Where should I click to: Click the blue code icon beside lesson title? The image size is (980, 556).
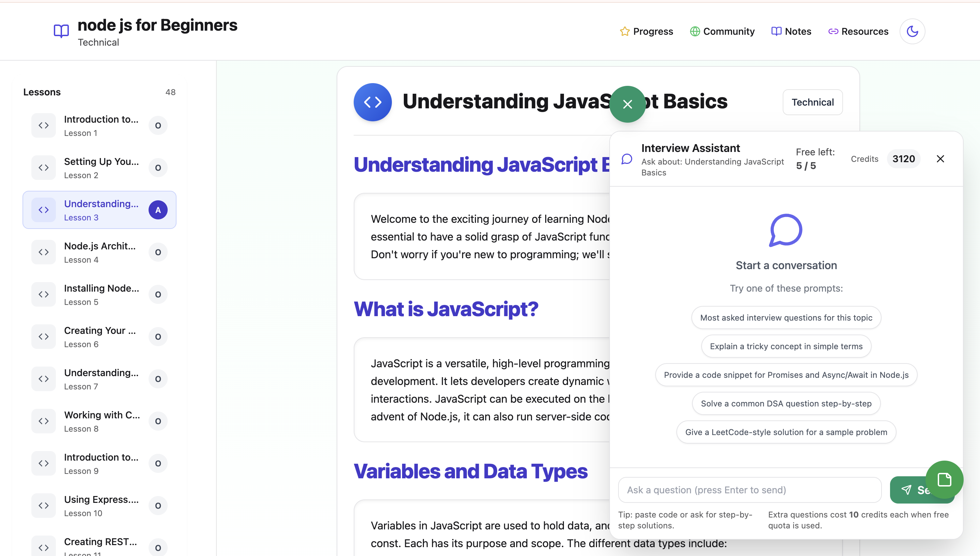(373, 102)
